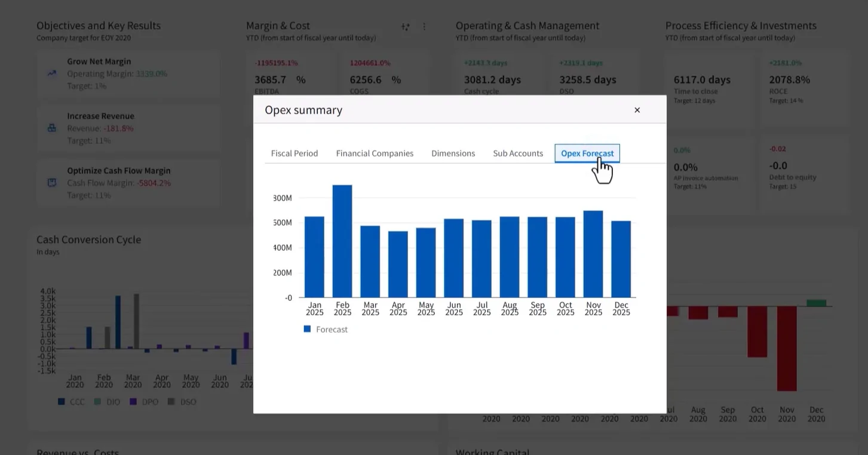The width and height of the screenshot is (868, 455).
Task: Open the Financial Companies tab
Action: 375,153
